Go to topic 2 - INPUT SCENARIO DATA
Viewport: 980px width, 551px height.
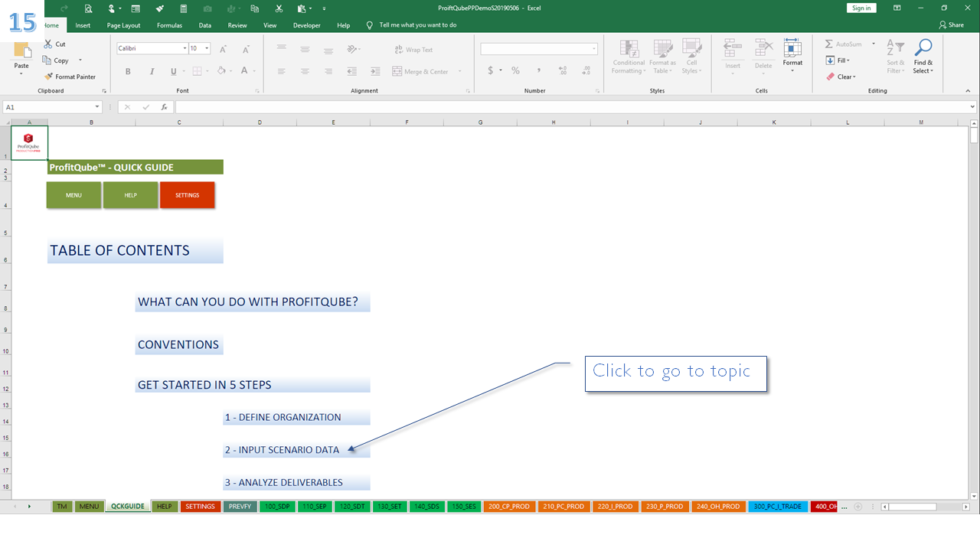(x=296, y=450)
